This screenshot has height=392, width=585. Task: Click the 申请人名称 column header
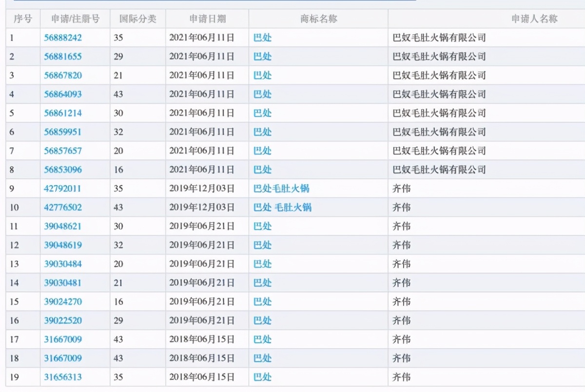535,19
